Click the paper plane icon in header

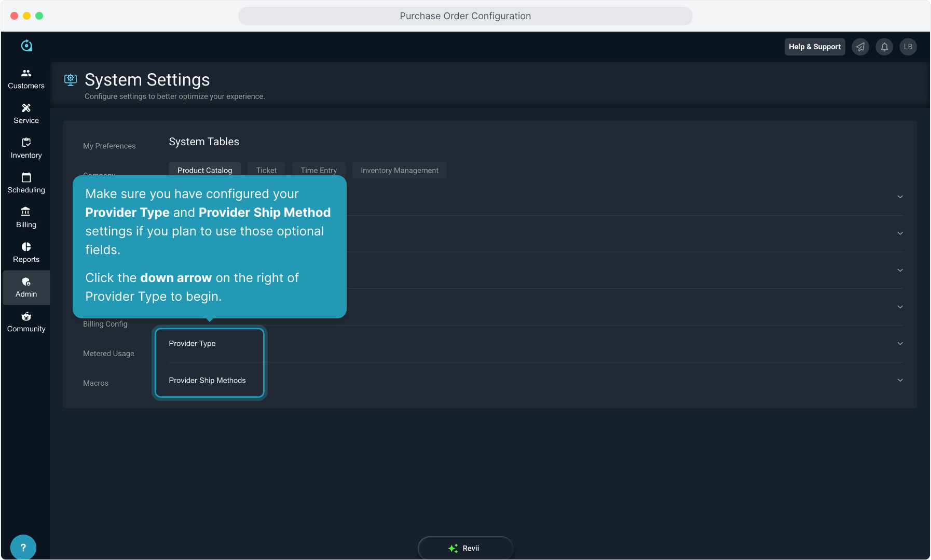click(860, 47)
